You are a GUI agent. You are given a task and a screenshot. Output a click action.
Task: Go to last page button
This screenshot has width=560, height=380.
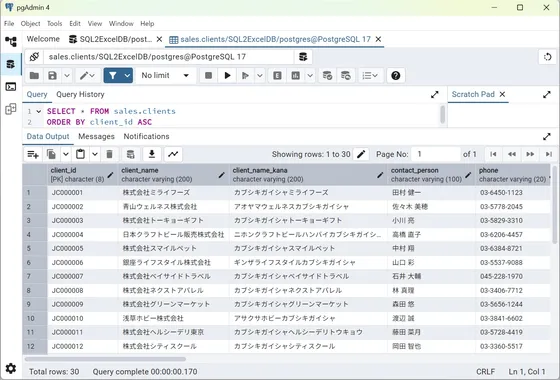pyautogui.click(x=549, y=154)
